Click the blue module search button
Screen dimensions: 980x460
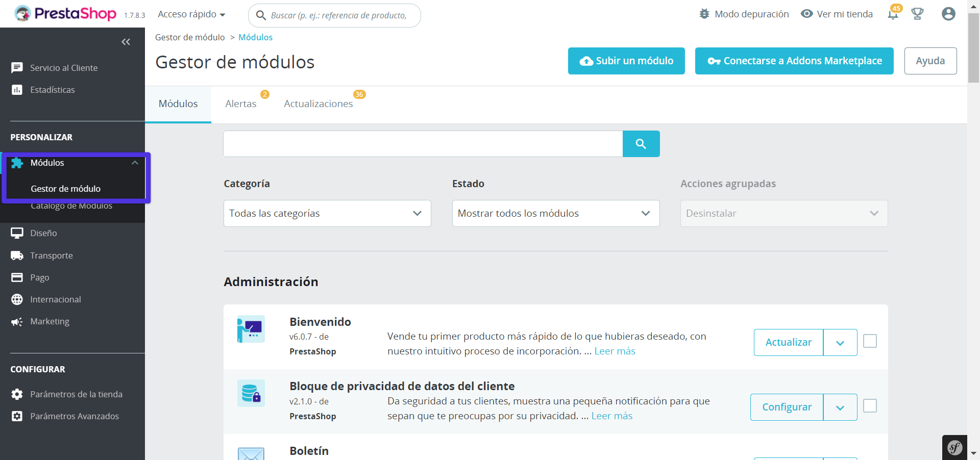point(641,144)
